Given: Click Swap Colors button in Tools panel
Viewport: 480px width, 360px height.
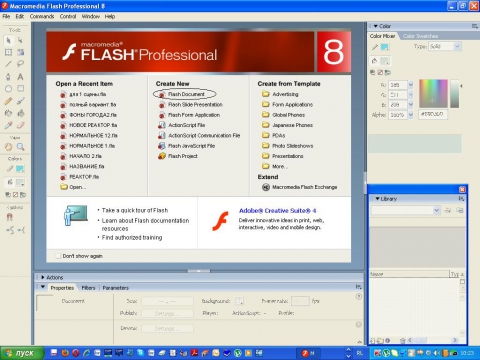Looking at the screenshot, I should (23, 194).
